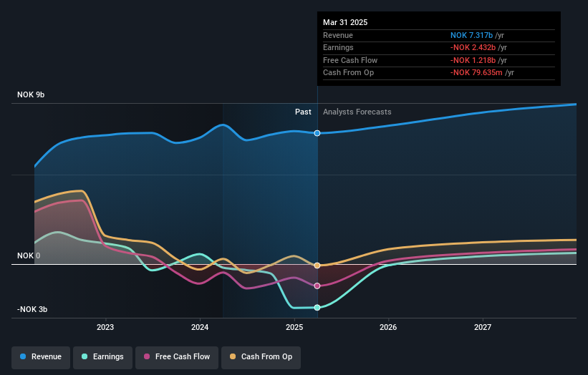Click the 2026 x-axis label
588x375 pixels.
[388, 328]
